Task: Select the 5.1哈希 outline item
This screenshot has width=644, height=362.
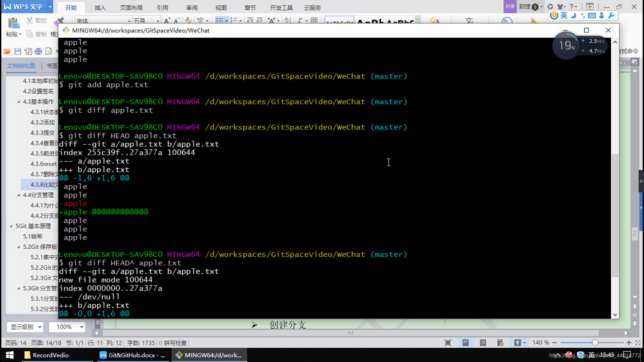Action: click(x=33, y=236)
